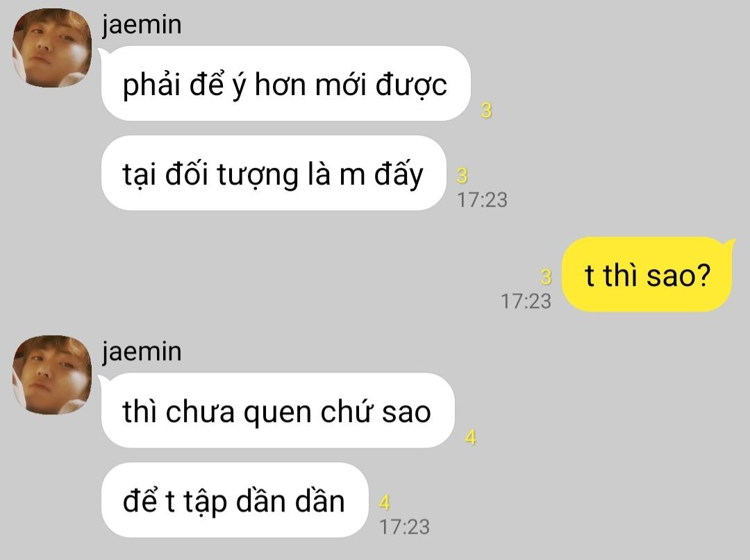Click 17:23 timestamp under 'tại đối tượng là m đấy'
The width and height of the screenshot is (750, 560).
point(482,200)
